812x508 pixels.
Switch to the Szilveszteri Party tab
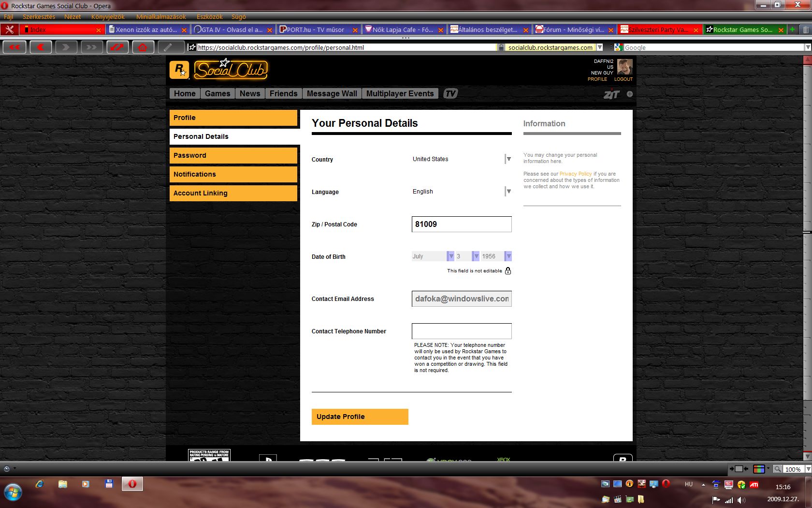click(x=659, y=30)
